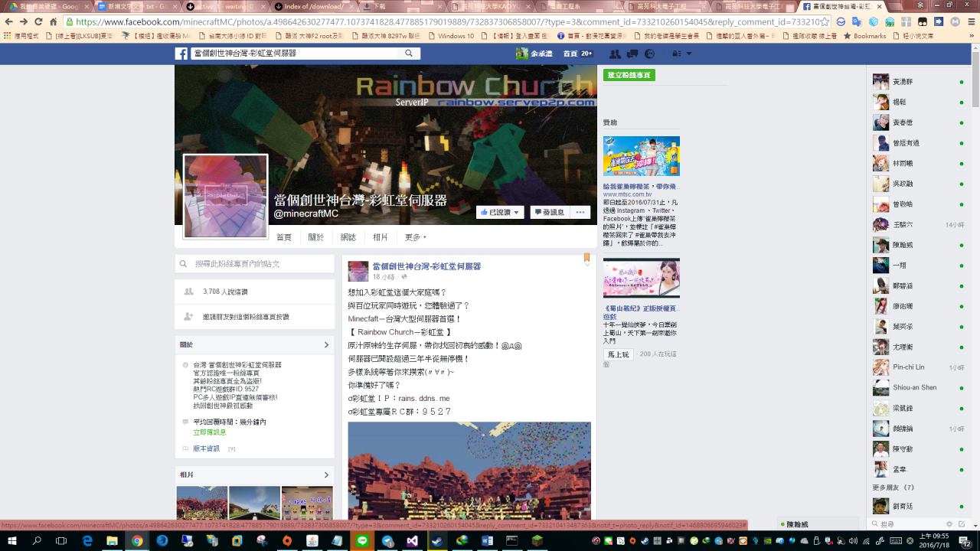Image resolution: width=980 pixels, height=551 pixels.
Task: Open the friend requests icon
Action: click(615, 54)
